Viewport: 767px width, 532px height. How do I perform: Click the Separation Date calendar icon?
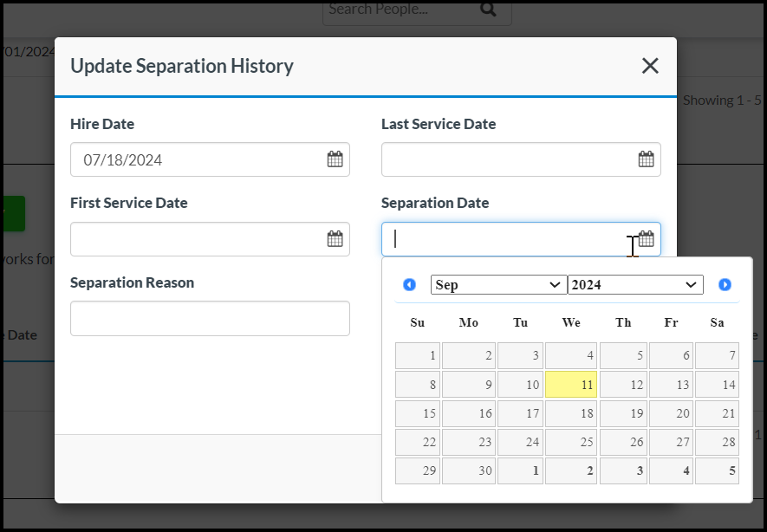(x=647, y=239)
